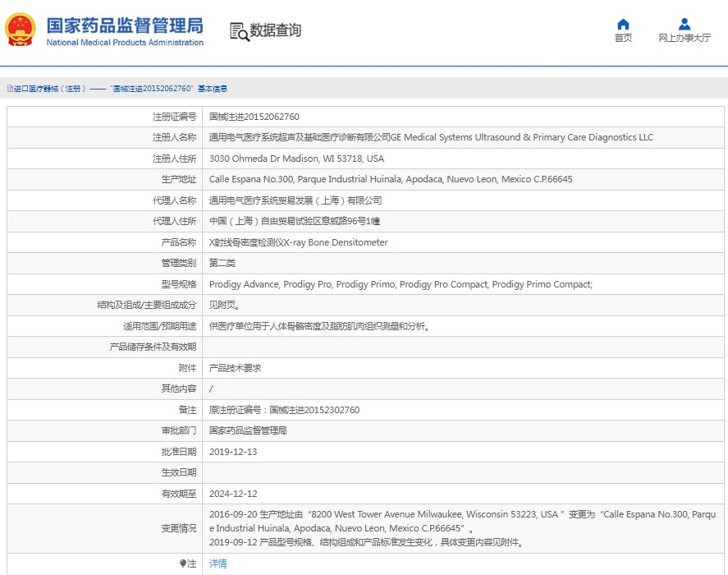728x575 pixels.
Task: Select agent address 意威路96号1幢 value
Action: coord(295,221)
